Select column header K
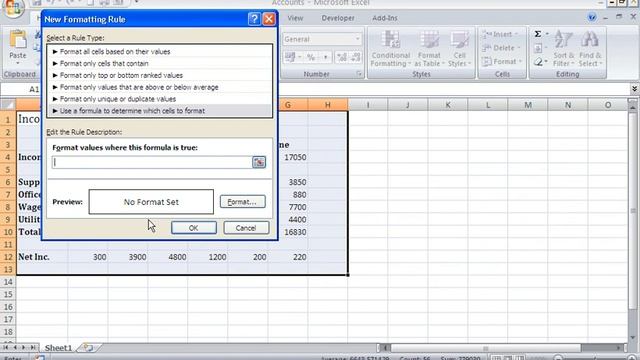 point(448,105)
